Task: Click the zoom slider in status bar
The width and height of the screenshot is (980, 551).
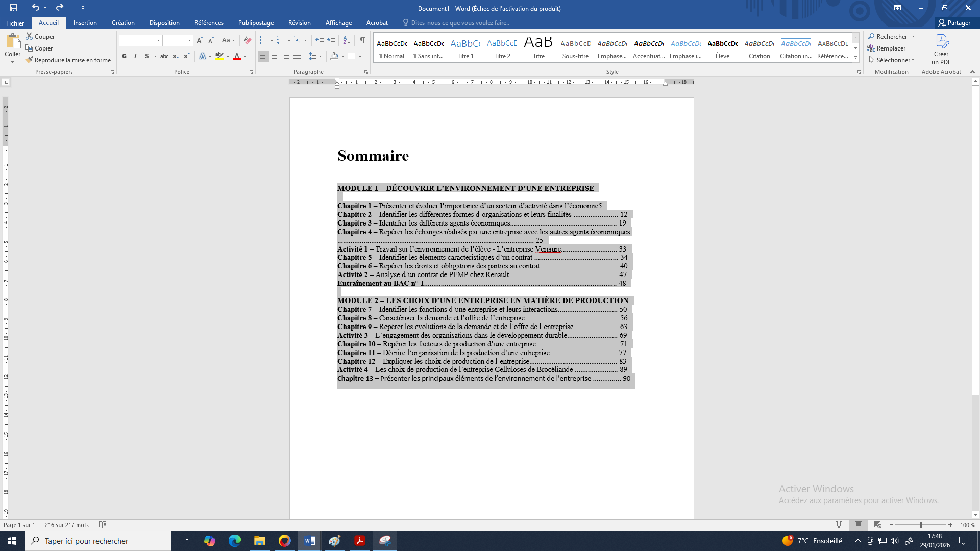Action: 921,525
